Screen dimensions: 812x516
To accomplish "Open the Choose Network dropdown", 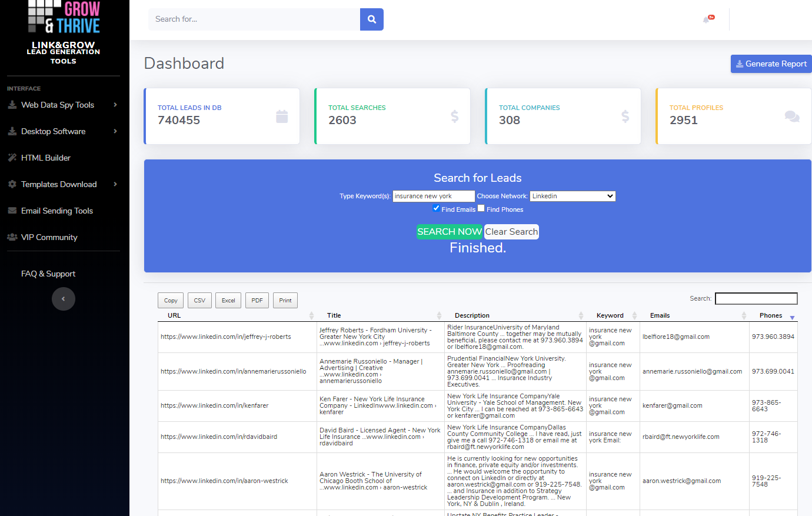I will click(x=573, y=196).
